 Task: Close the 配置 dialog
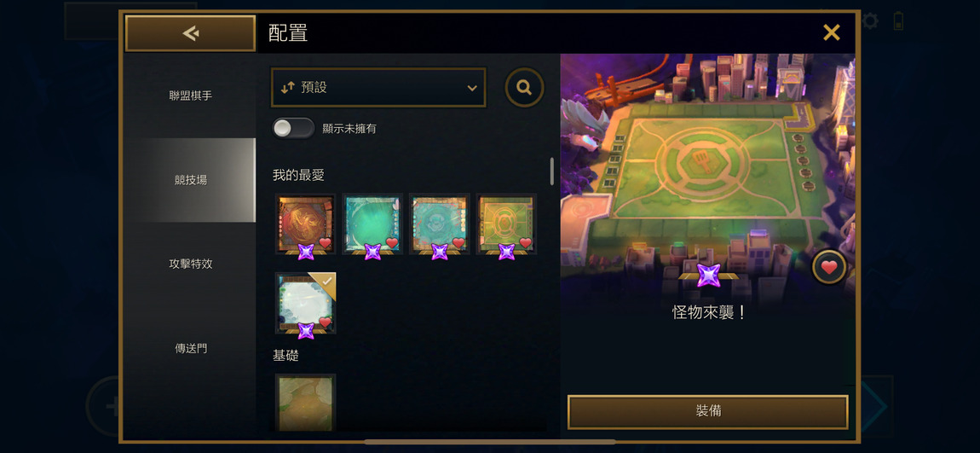tap(831, 32)
